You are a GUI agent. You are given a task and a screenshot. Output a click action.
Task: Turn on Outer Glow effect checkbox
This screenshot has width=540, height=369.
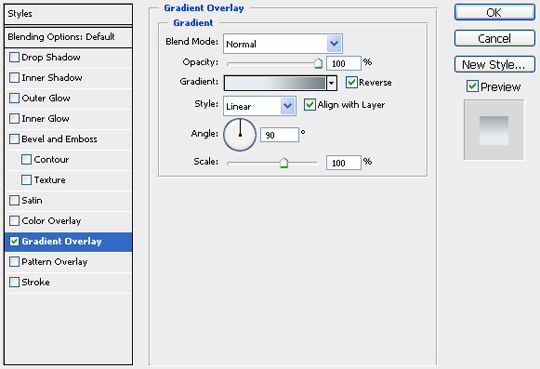[14, 98]
